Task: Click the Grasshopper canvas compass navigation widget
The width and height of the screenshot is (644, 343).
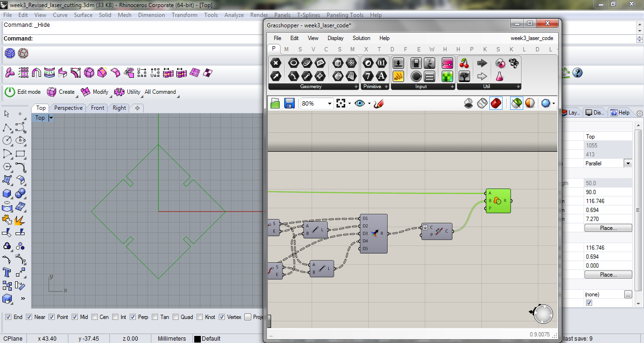Action: pyautogui.click(x=543, y=314)
